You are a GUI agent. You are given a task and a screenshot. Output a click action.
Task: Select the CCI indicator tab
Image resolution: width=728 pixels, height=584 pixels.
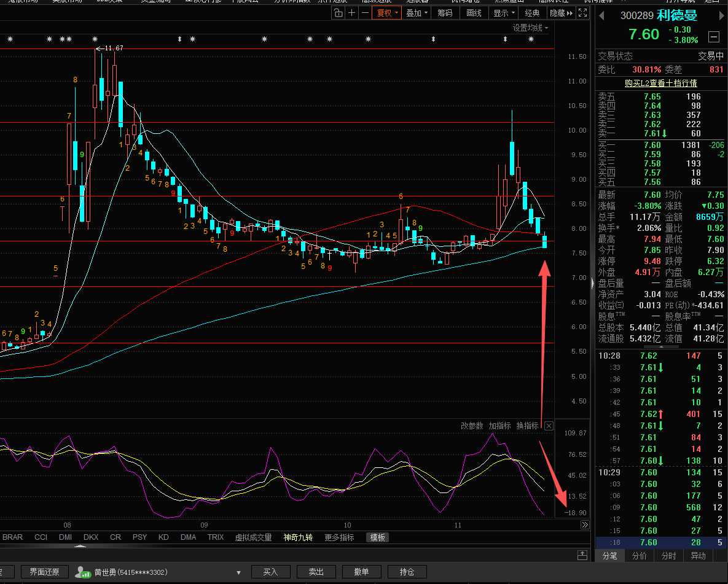(41, 537)
